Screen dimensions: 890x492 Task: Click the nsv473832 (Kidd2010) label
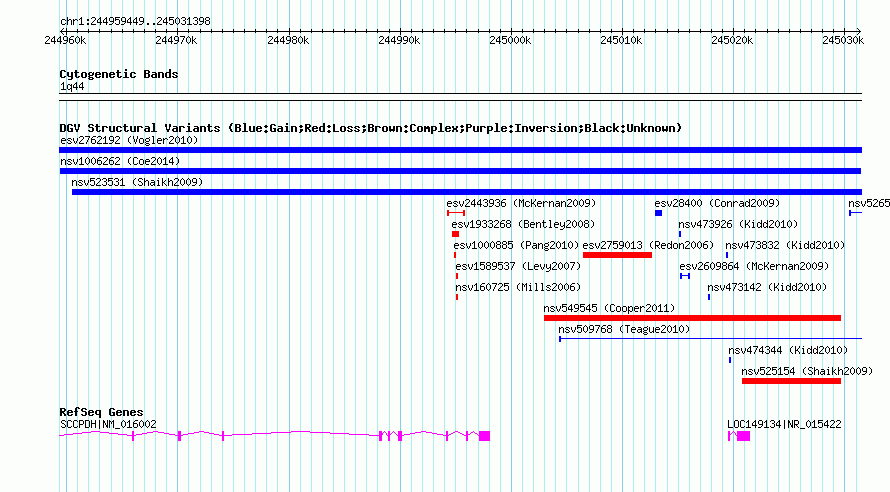pos(785,245)
